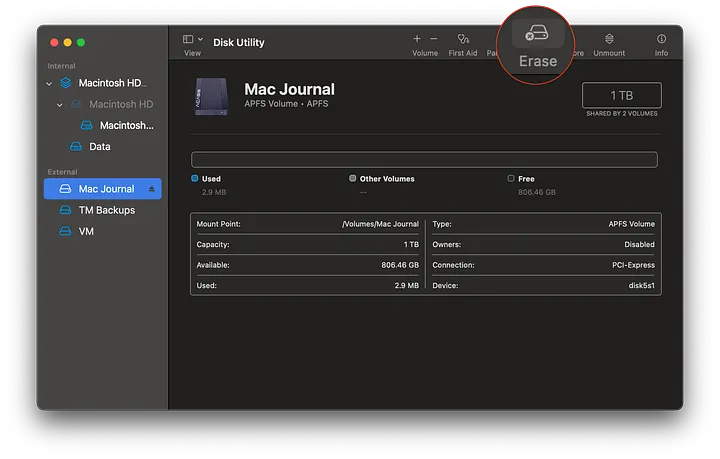
Task: Select the dimmed Macintosh HD volume
Action: [121, 104]
